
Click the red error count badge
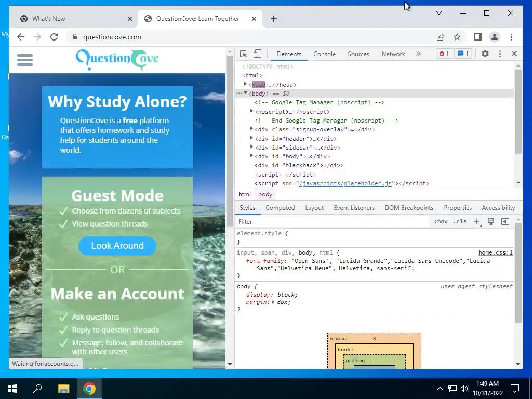[x=444, y=54]
